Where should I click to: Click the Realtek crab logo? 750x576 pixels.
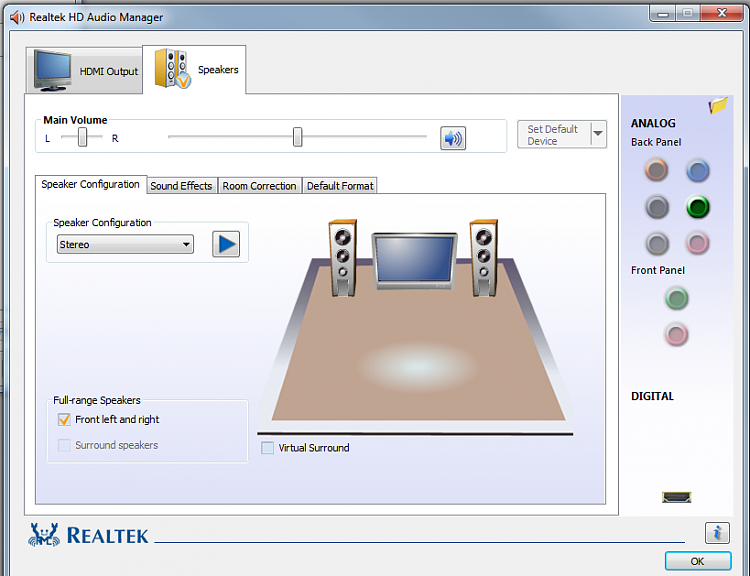click(x=44, y=535)
